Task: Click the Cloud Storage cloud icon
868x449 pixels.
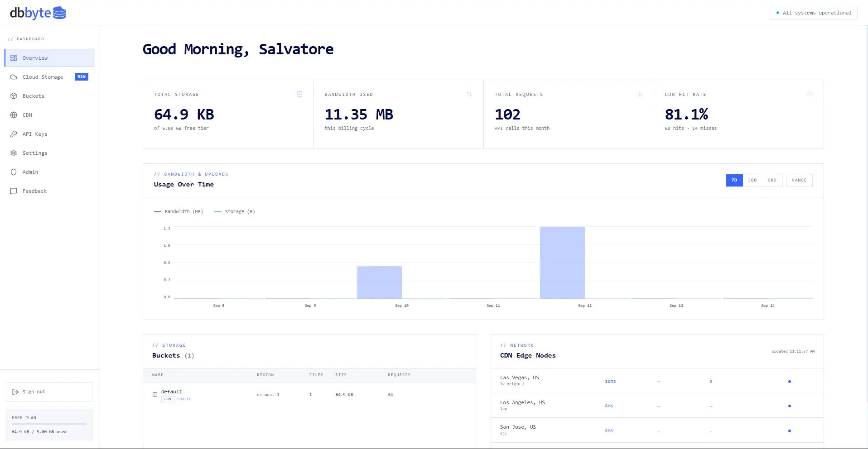Action: point(14,77)
